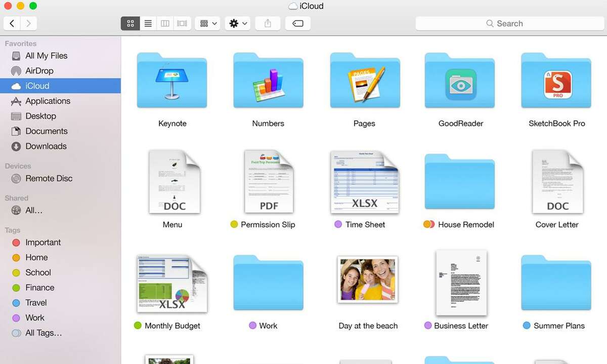
Task: Click the Monthly Budget file name
Action: click(172, 326)
